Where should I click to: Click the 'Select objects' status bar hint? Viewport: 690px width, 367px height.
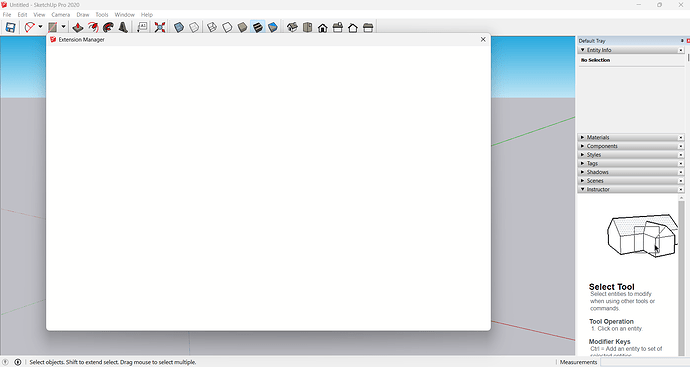(x=113, y=362)
